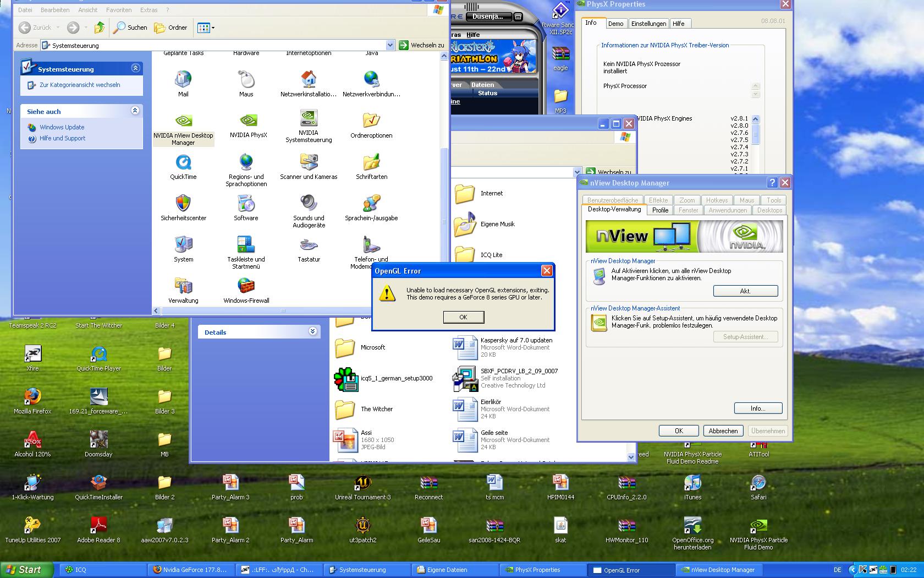Select the Xfire desktop shortcut

point(32,358)
